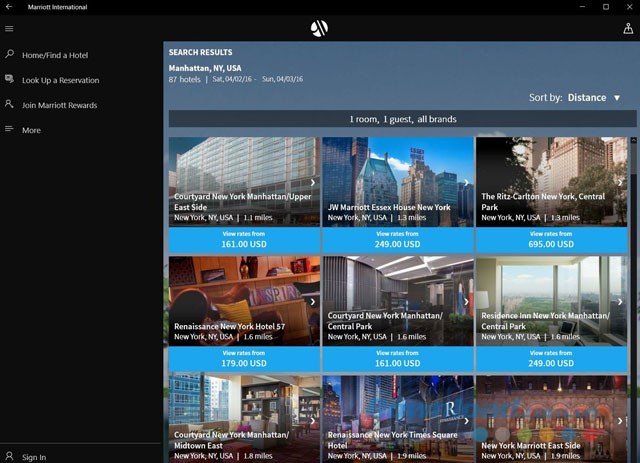Expand the Residence Inn Central Park chevron
Screen dimensions: 640x463
[620, 302]
